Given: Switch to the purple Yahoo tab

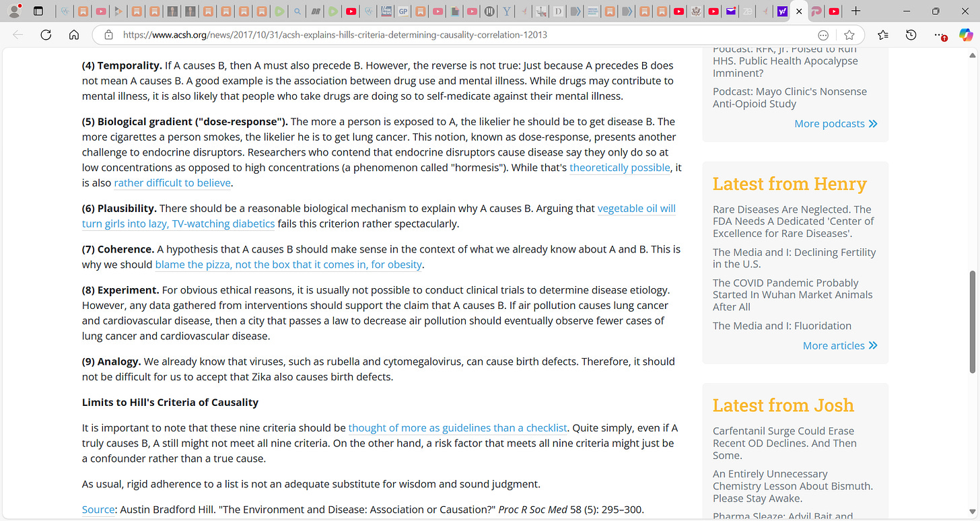Looking at the screenshot, I should tap(782, 11).
